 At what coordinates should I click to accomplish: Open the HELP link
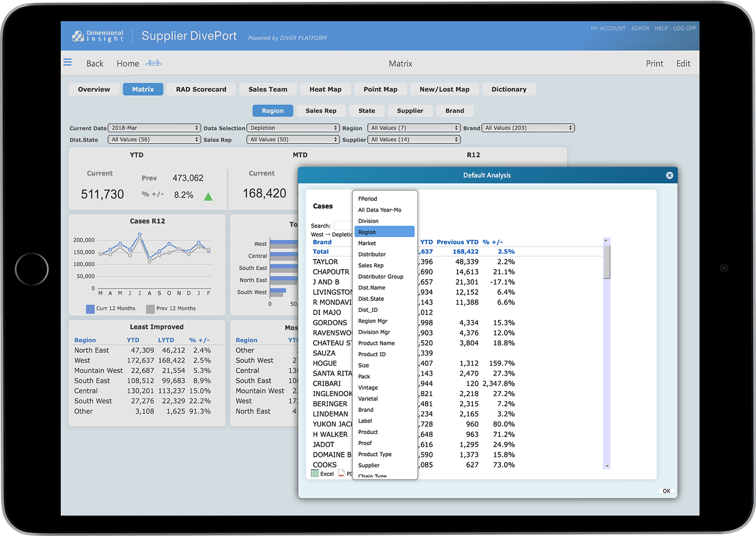(661, 28)
